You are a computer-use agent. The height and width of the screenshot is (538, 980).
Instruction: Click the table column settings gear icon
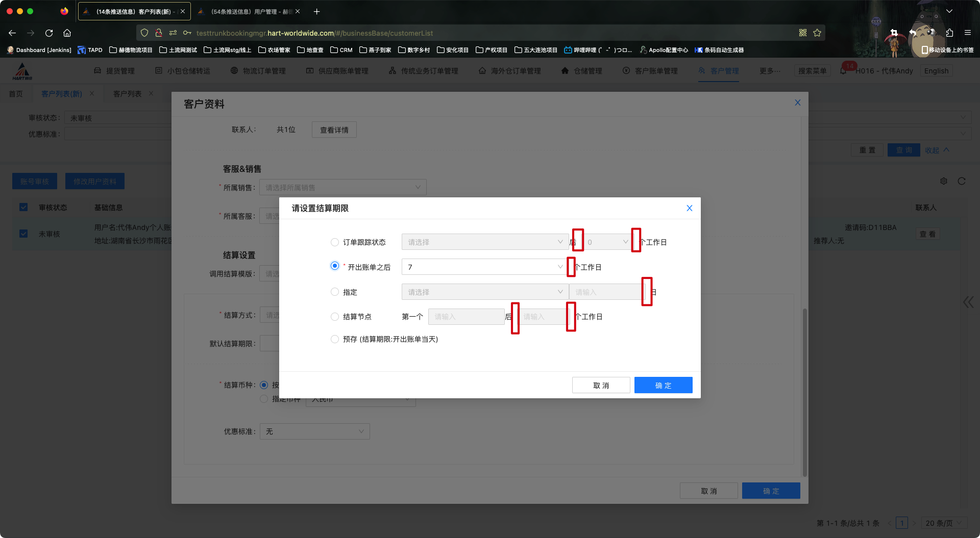(x=944, y=181)
